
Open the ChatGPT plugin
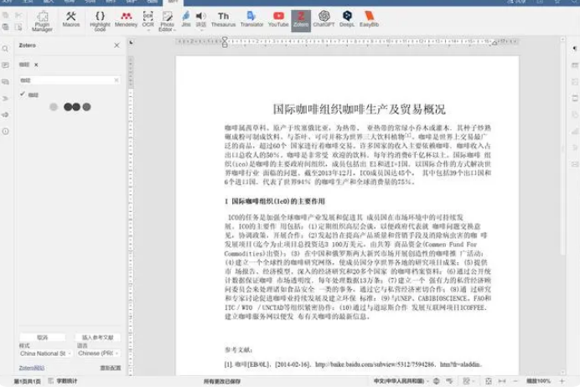click(324, 19)
